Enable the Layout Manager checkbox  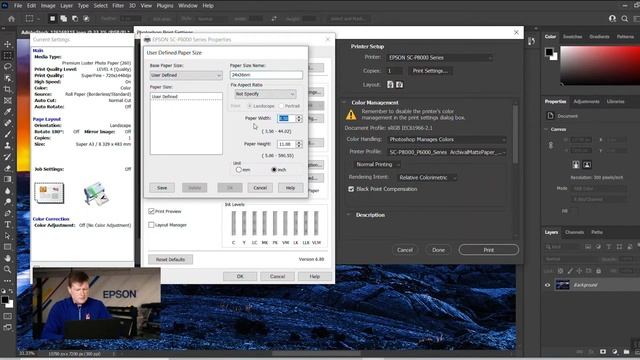click(151, 225)
